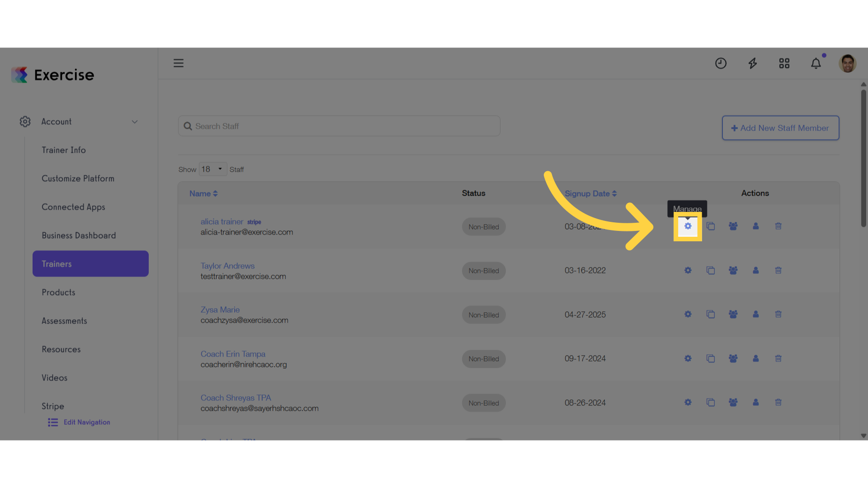Open gear icon for Coach Shreyas TPA
The height and width of the screenshot is (488, 868).
click(x=688, y=402)
